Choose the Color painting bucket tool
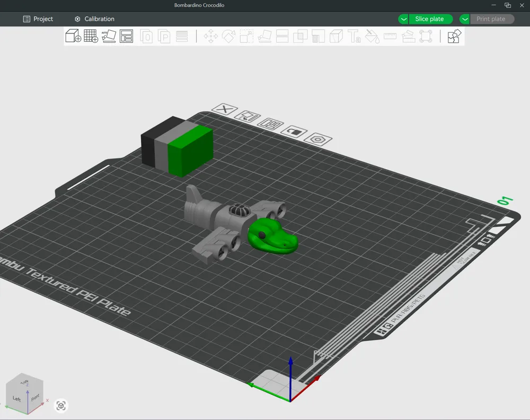Image resolution: width=530 pixels, height=420 pixels. tap(372, 36)
